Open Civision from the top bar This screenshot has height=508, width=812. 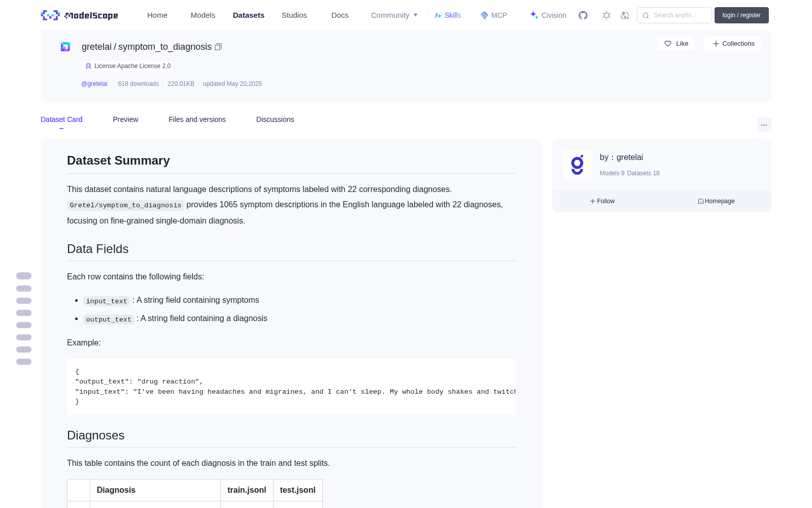click(x=548, y=15)
